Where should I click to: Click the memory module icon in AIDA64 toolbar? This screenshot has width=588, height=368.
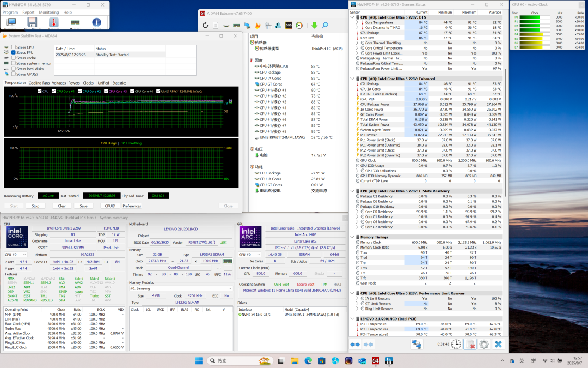coord(237,26)
